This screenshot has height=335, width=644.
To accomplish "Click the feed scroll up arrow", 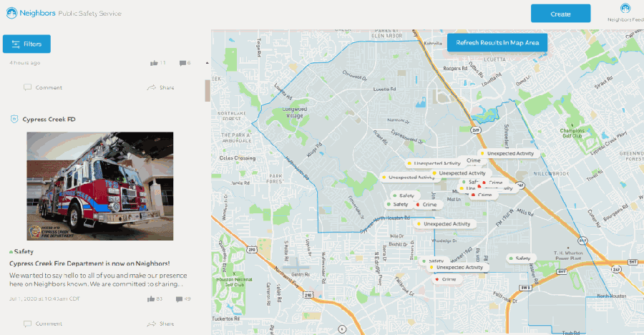I will (208, 63).
